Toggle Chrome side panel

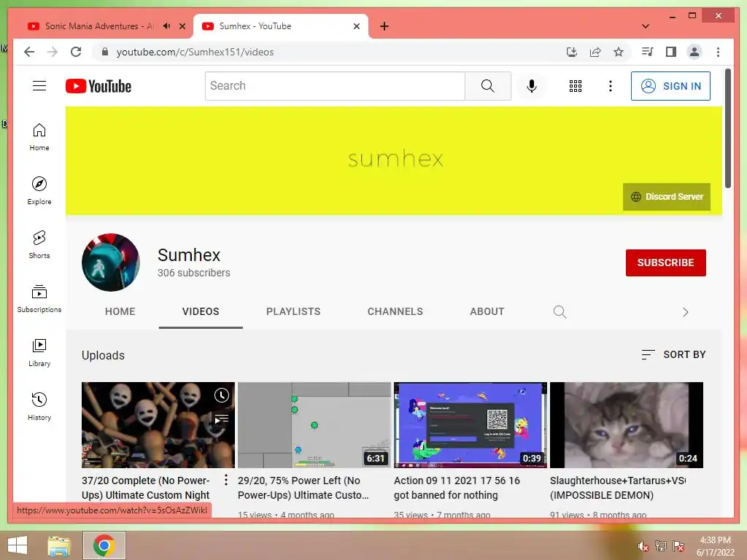coord(671,52)
